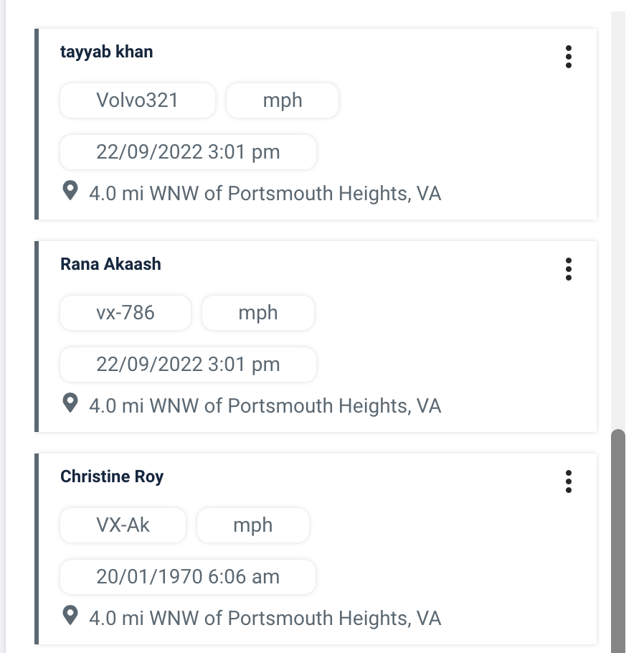Click Christine Roy's Portsmouth Heights location text
This screenshot has height=653, width=644.
[x=265, y=619]
